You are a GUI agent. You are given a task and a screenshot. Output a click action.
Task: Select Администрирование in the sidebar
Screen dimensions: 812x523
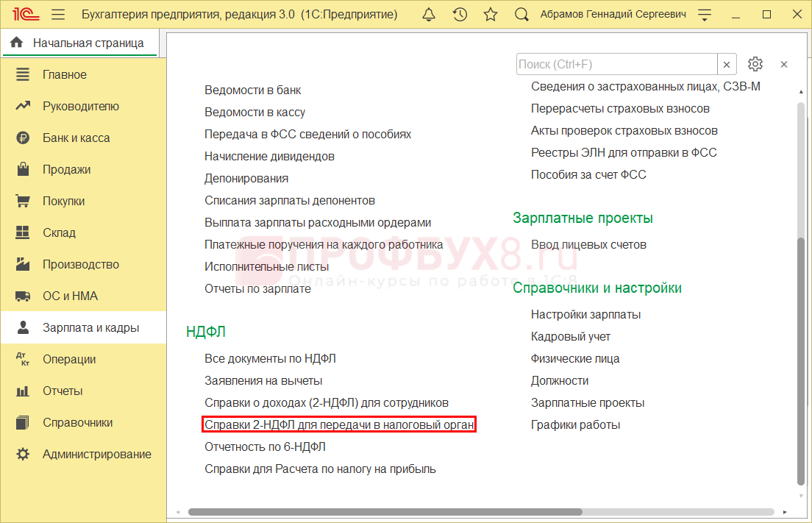pyautogui.click(x=96, y=454)
